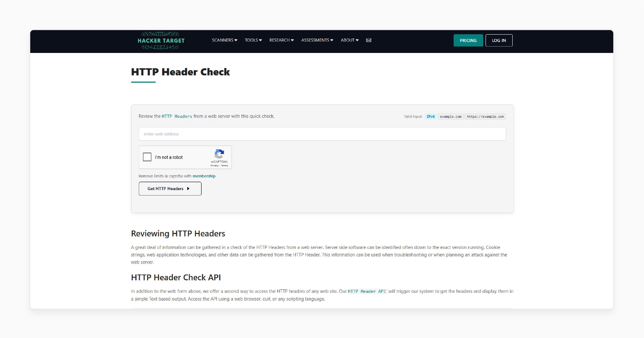Click the reCAPTCHA Terms link

click(224, 166)
